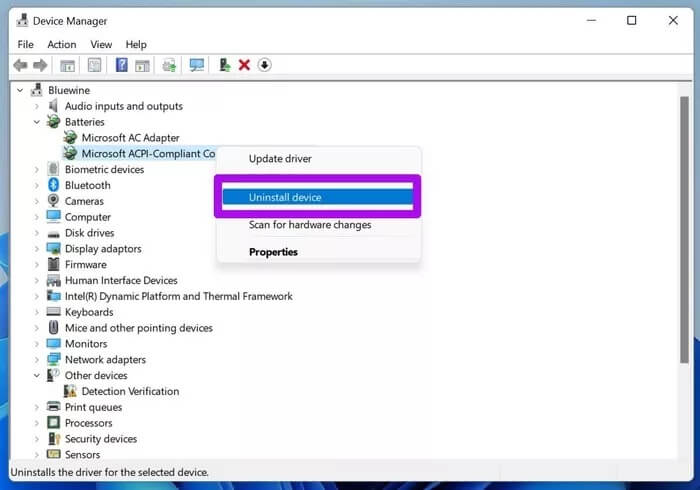700x490 pixels.
Task: Collapse the Bluewine root node
Action: pos(20,90)
